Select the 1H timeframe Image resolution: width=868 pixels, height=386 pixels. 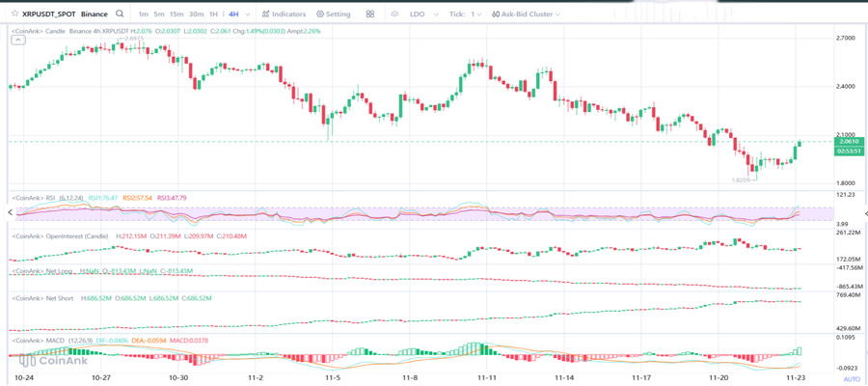pyautogui.click(x=213, y=14)
